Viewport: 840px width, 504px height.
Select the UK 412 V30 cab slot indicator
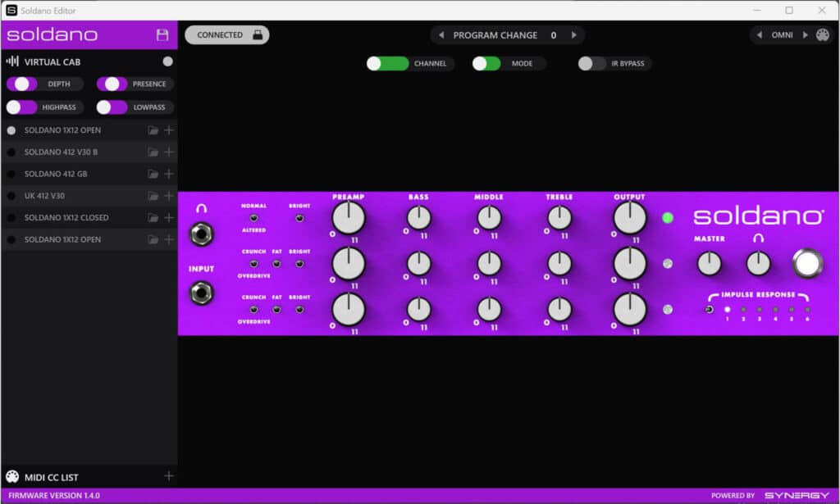pos(11,197)
